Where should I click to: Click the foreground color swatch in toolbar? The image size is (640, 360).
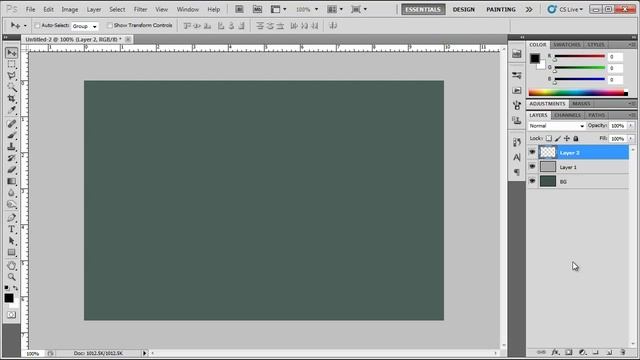click(x=9, y=298)
